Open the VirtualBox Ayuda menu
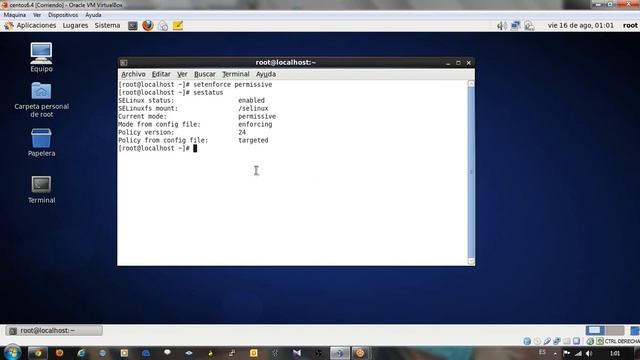Image resolution: width=640 pixels, height=360 pixels. coord(93,15)
